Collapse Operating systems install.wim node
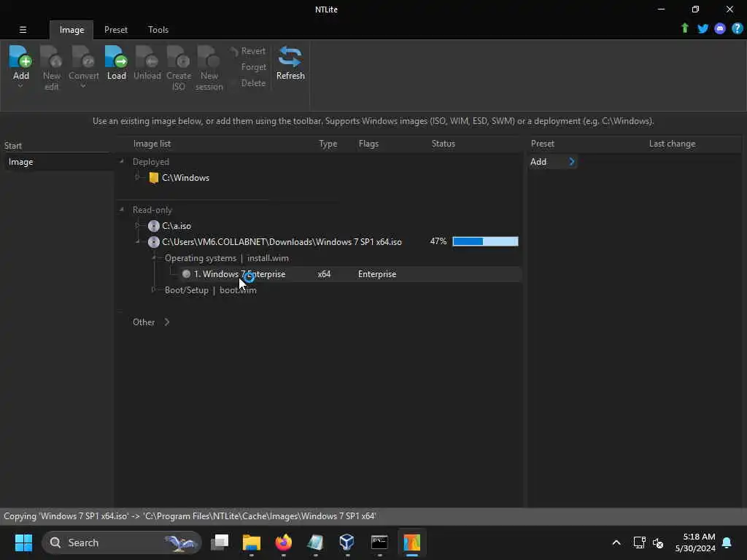The height and width of the screenshot is (560, 747). point(154,257)
